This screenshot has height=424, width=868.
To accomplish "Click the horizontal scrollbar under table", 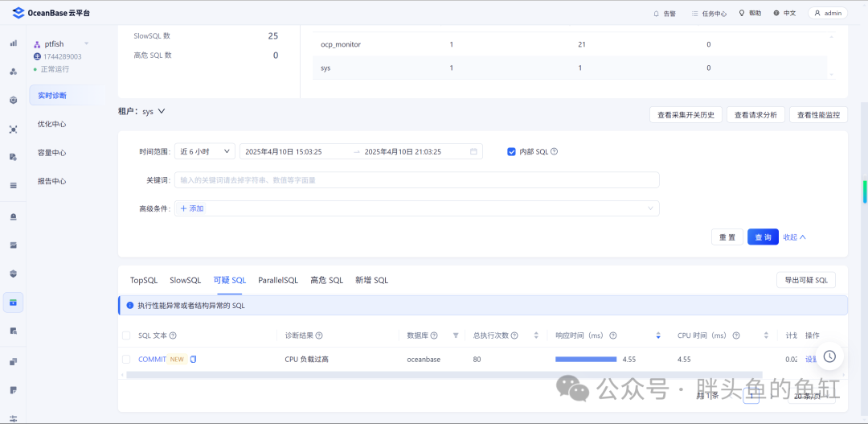I will [x=444, y=375].
